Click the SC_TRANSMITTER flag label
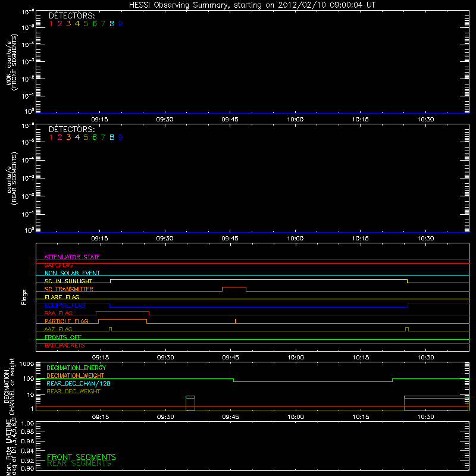476x476 pixels. [x=69, y=289]
